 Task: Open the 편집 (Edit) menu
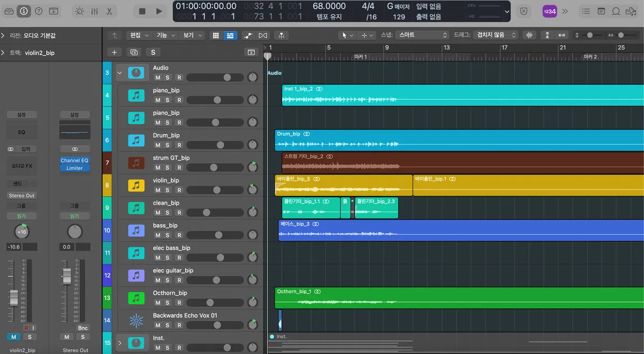(138, 35)
